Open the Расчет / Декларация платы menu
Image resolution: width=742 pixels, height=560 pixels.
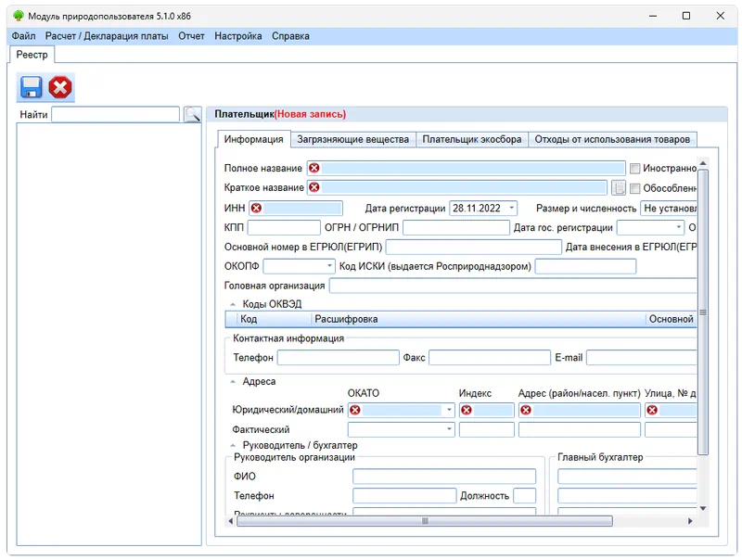click(x=107, y=36)
